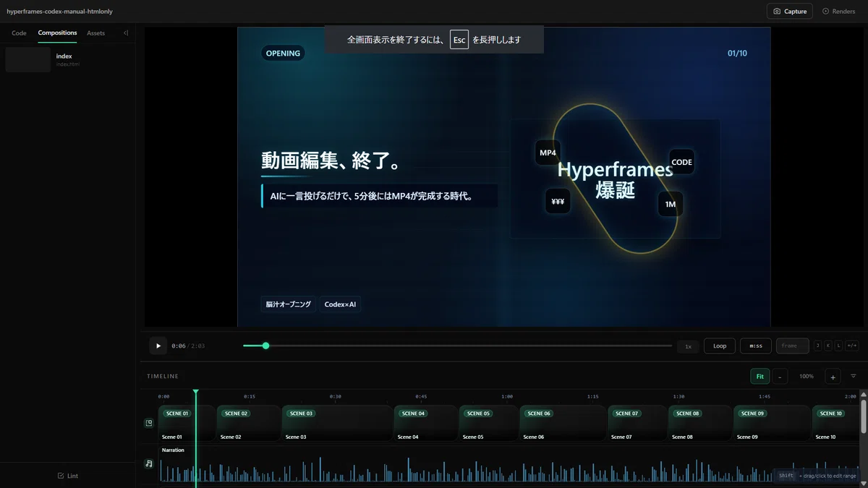This screenshot has width=868, height=488.
Task: Click the TIMELINE panel heading
Action: pos(163,376)
